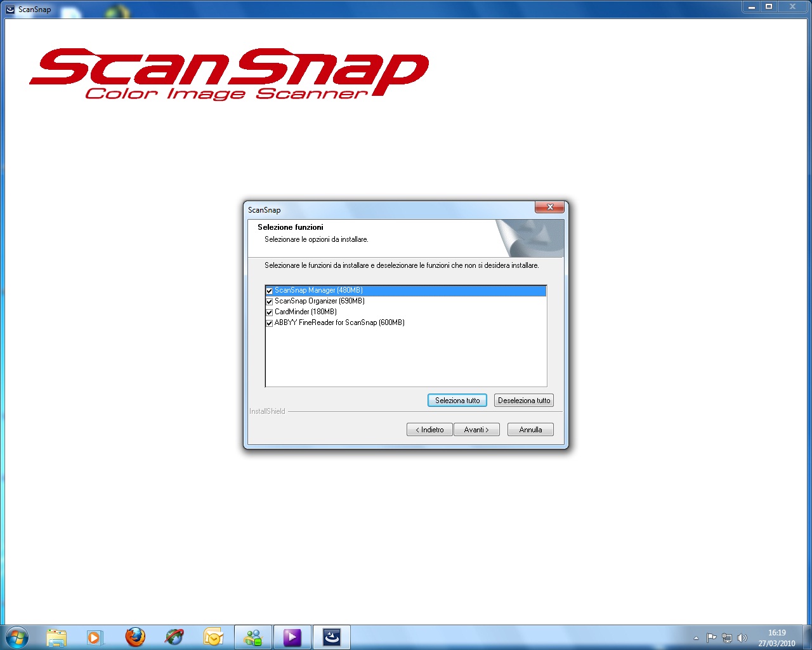Screen dimensions: 812x650
Task: Open the green globe browser taskbar icon
Action: coord(174,637)
